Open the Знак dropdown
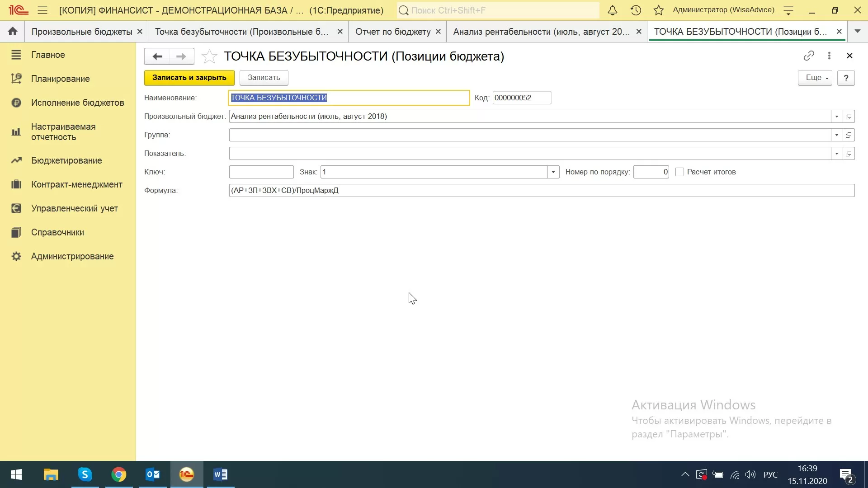This screenshot has width=868, height=488. 553,172
